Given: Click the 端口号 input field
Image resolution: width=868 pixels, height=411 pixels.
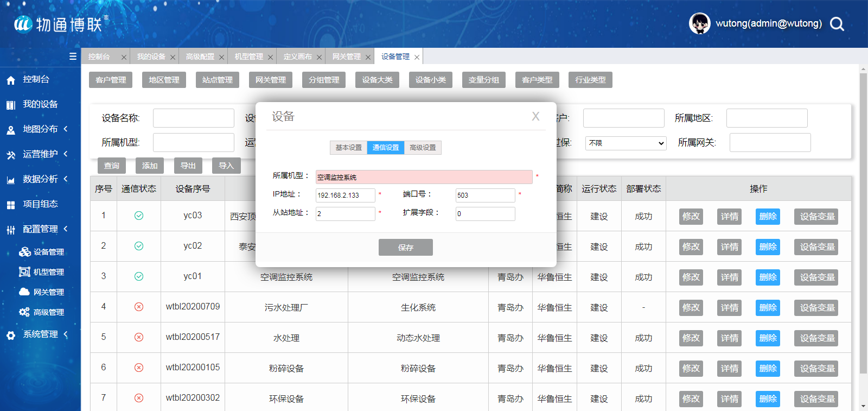Looking at the screenshot, I should point(486,195).
